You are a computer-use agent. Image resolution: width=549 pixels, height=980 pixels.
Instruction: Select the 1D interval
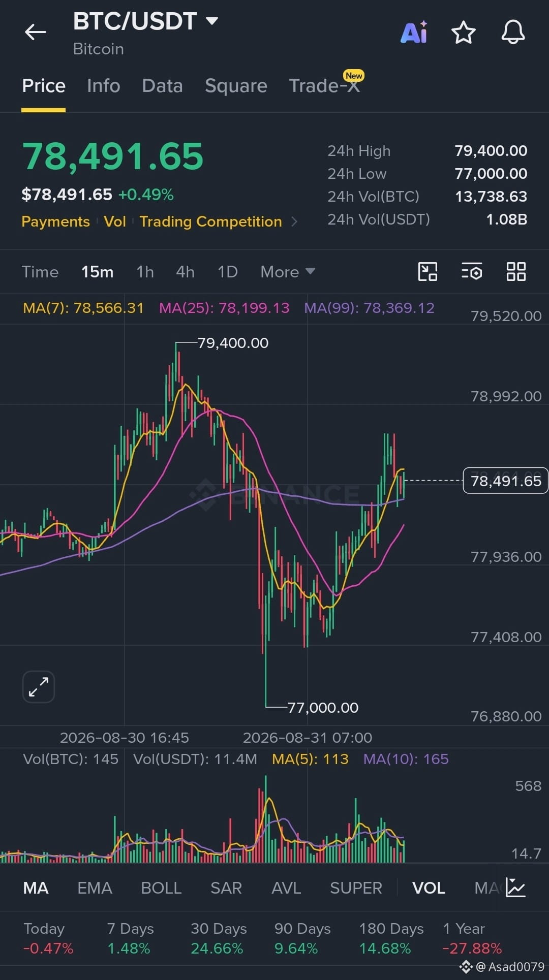227,272
